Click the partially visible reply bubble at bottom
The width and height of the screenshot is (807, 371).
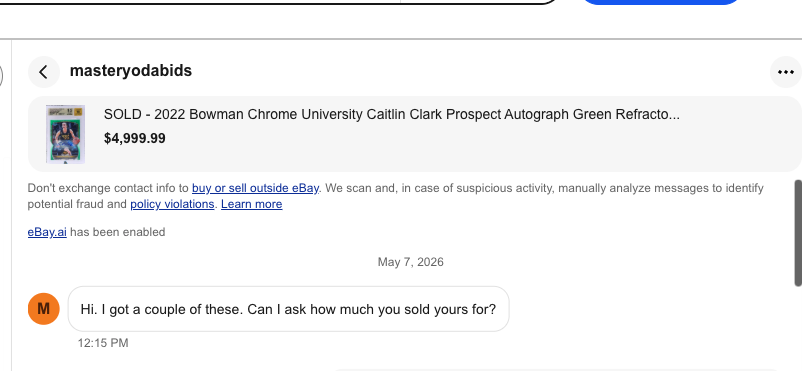coord(556,369)
